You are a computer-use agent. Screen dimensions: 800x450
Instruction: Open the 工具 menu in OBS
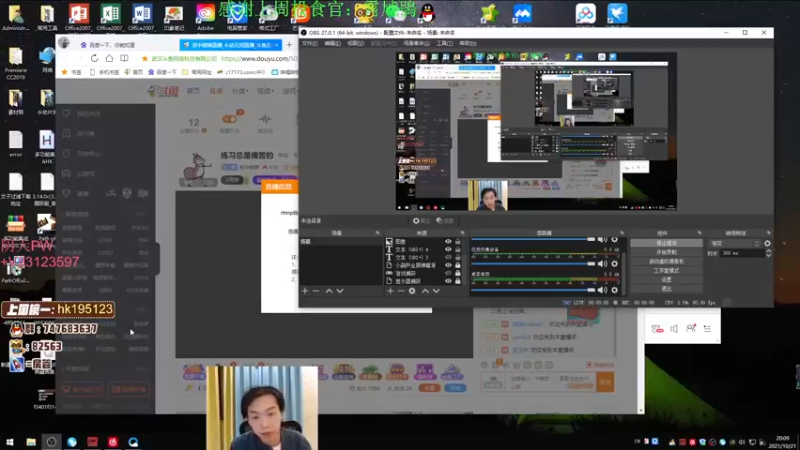point(444,43)
